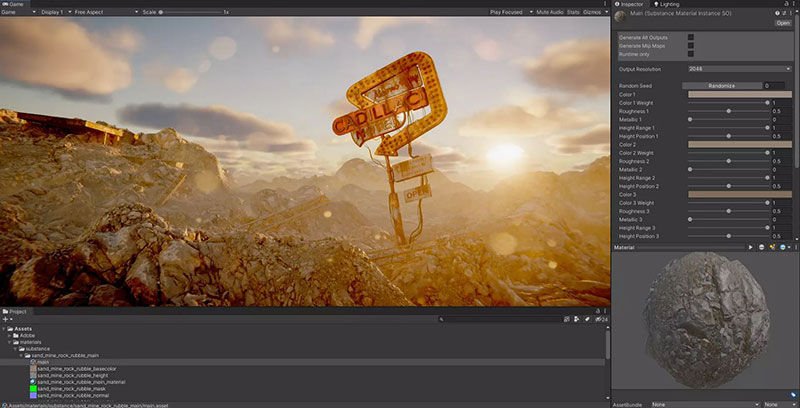The image size is (800, 408).
Task: Click the Randomize seed button
Action: click(x=722, y=86)
